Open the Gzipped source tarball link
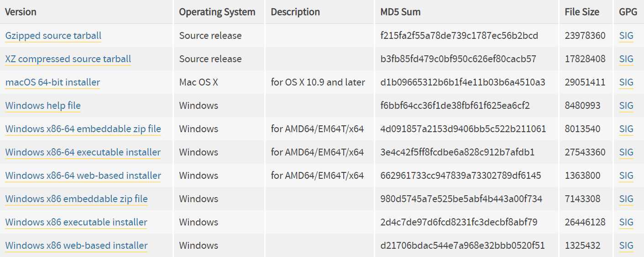The image size is (644, 257). coord(53,36)
